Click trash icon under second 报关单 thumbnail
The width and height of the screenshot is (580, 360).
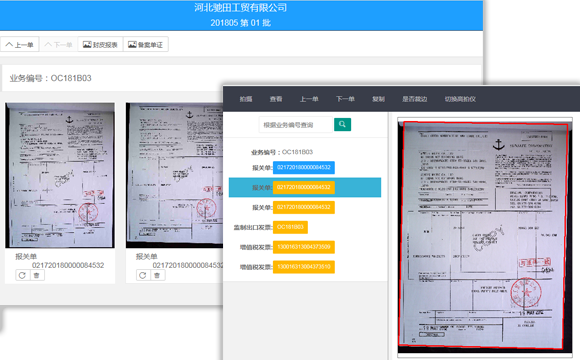158,275
